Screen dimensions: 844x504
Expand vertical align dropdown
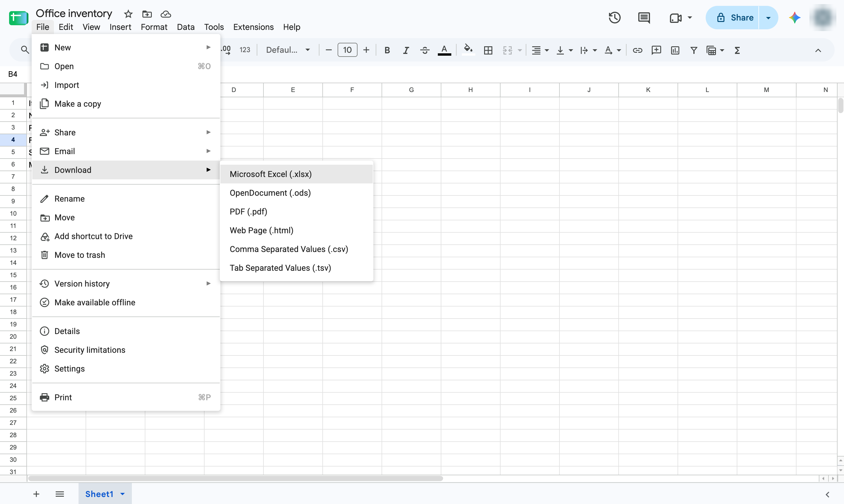click(x=571, y=51)
